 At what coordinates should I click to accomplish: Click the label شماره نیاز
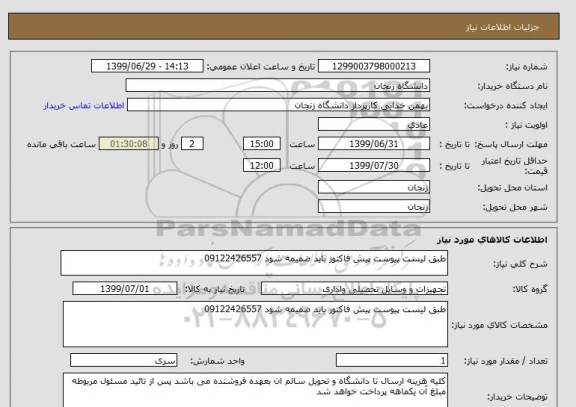click(527, 67)
